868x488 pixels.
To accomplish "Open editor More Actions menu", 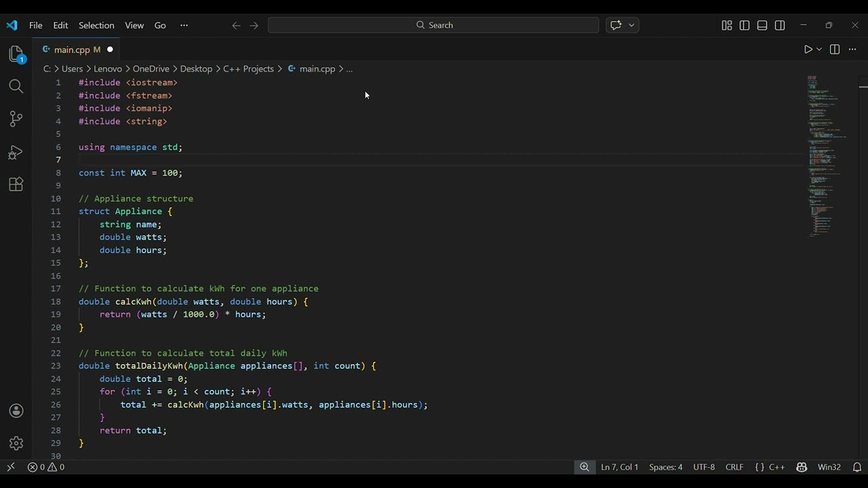I will tap(852, 49).
